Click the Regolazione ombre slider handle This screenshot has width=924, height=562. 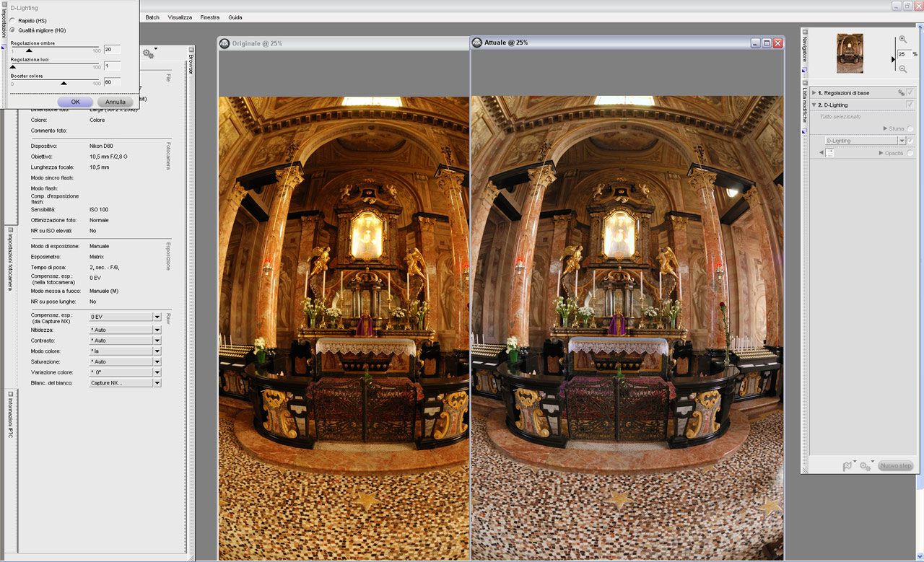pyautogui.click(x=29, y=51)
